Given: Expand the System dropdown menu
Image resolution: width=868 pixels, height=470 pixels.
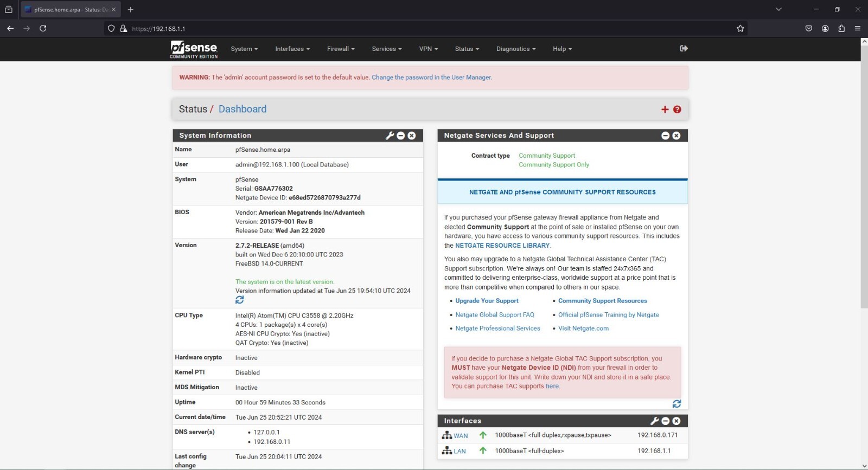Looking at the screenshot, I should (244, 49).
